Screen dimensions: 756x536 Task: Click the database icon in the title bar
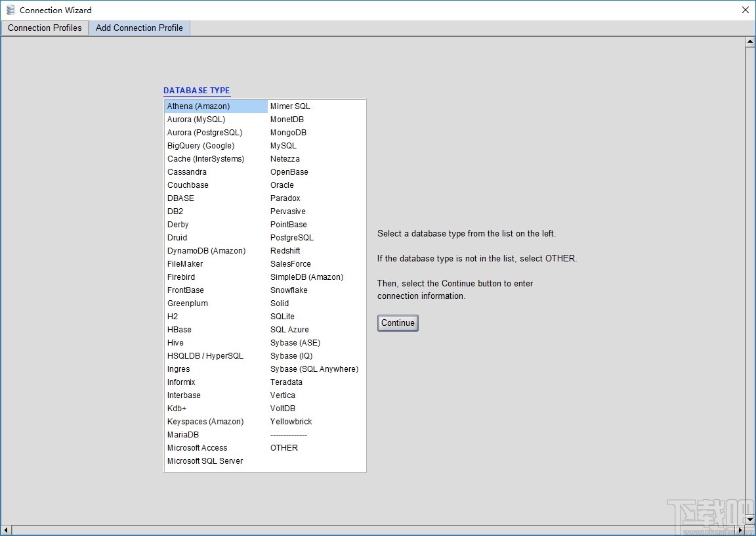coord(11,10)
